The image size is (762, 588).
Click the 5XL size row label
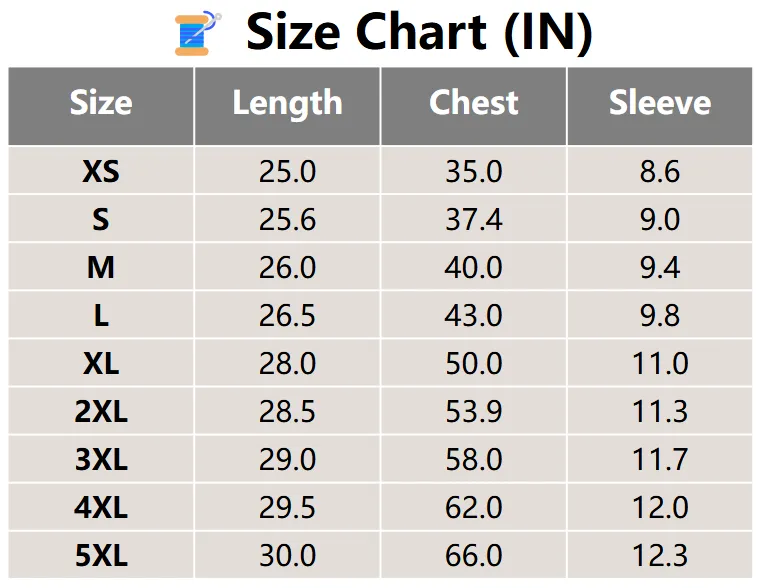[101, 555]
